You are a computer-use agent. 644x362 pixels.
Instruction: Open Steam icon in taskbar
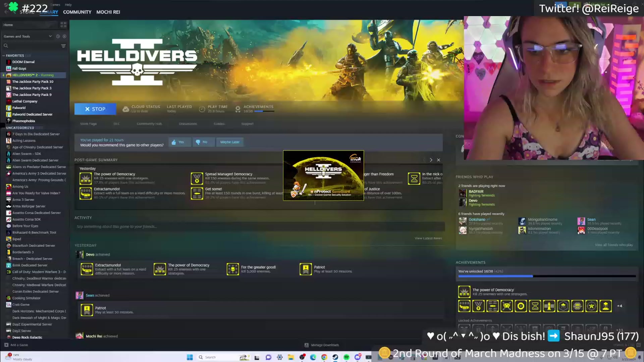[335, 357]
